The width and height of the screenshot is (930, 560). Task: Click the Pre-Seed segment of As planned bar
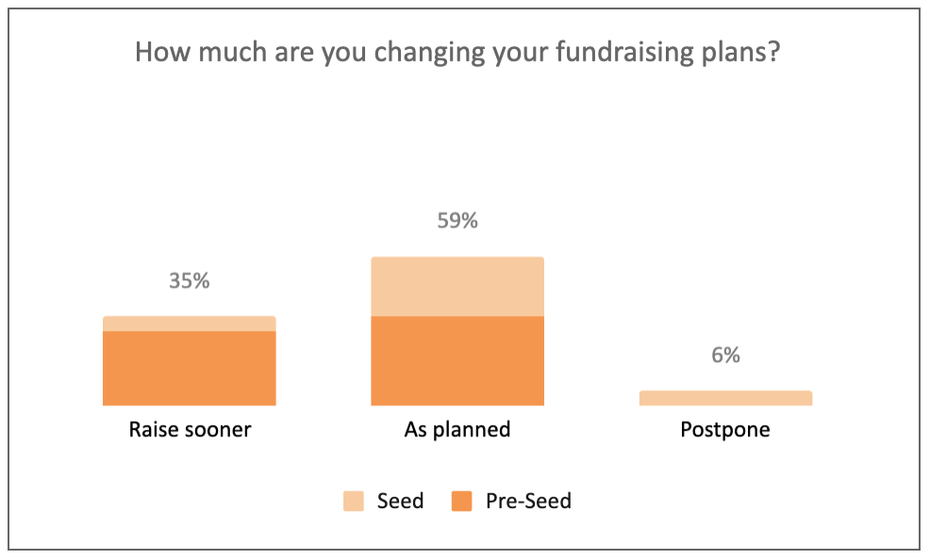click(x=457, y=361)
